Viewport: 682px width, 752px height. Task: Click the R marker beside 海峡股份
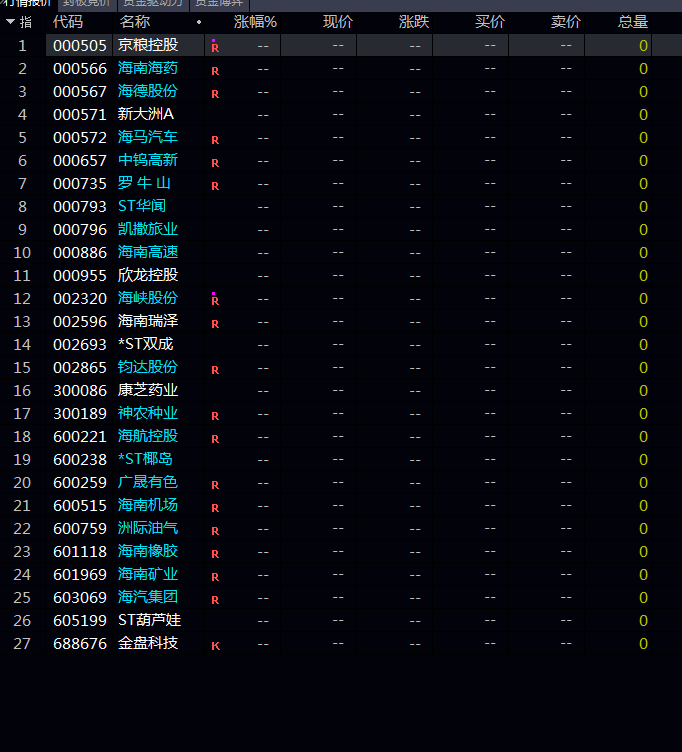pyautogui.click(x=215, y=301)
